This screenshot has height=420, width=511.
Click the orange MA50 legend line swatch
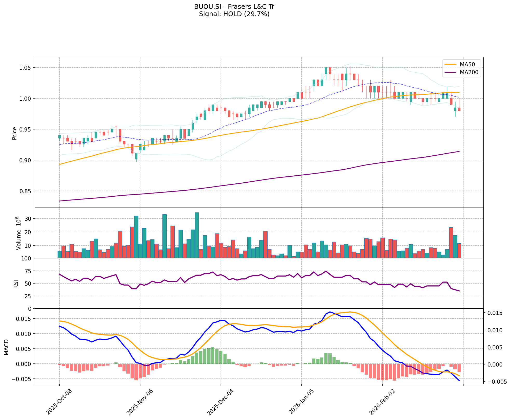click(x=450, y=64)
